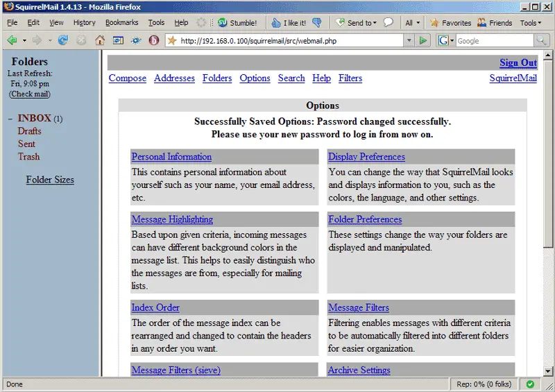Click the blue gear icon in the navigation toolbar
This screenshot has height=392, width=555.
[x=136, y=41]
